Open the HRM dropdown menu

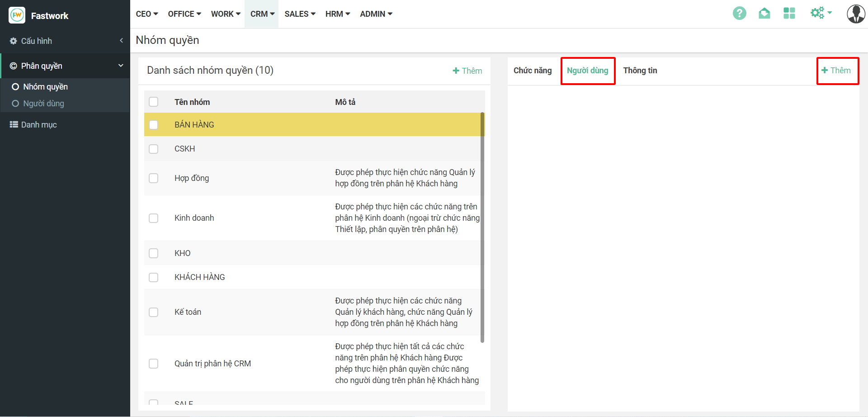coord(337,14)
